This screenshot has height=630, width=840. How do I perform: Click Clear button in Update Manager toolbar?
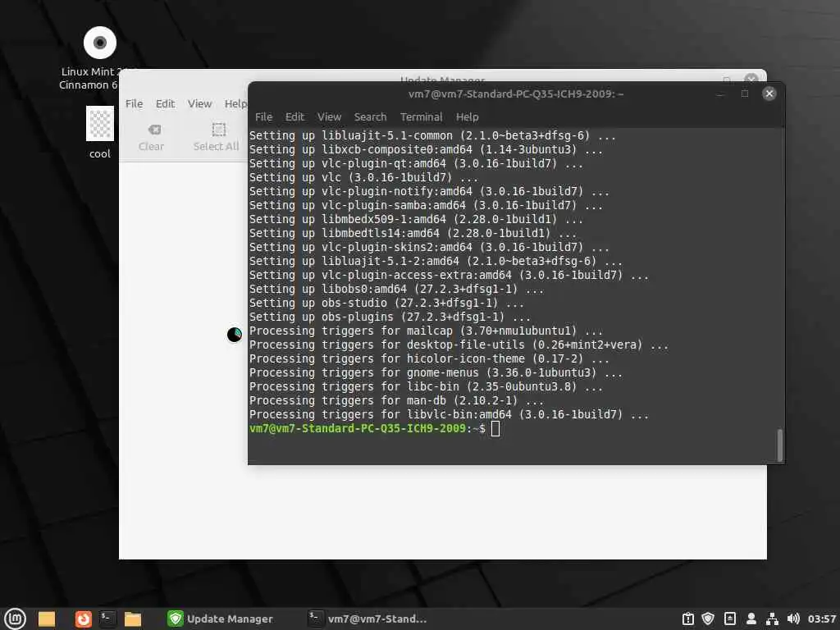[x=151, y=137]
